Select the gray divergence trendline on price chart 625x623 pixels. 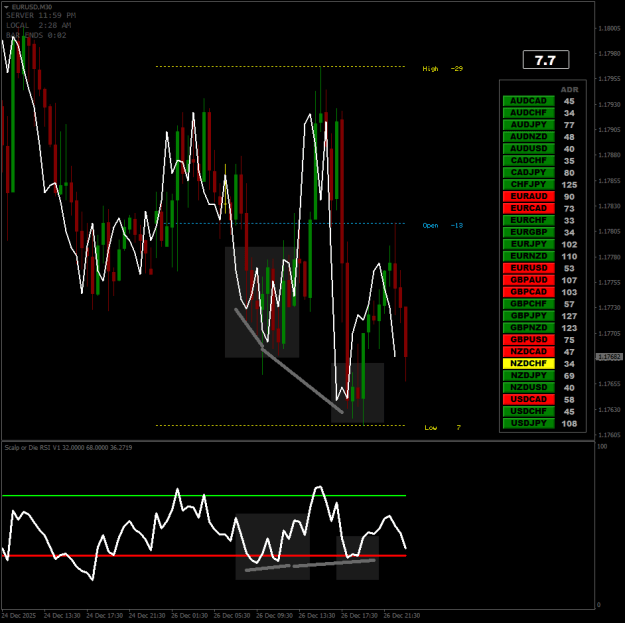(303, 380)
